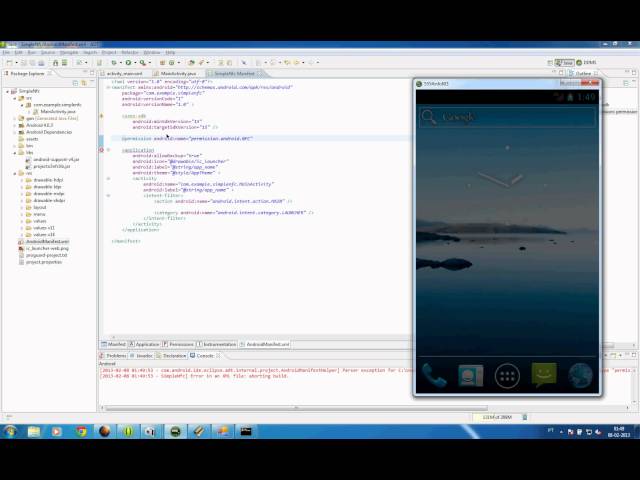Click the taskbar clock
Viewport: 640px width, 480px height.
619,432
